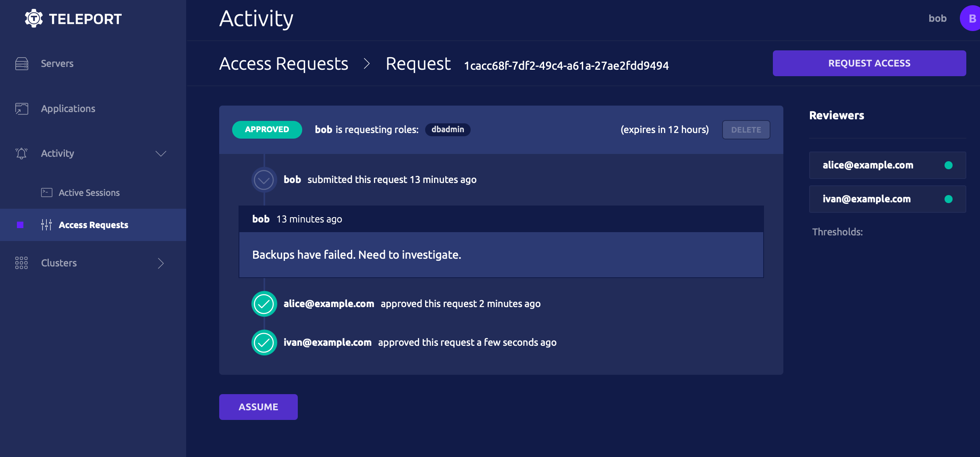
Task: Click the Active Sessions terminal icon
Action: click(47, 193)
